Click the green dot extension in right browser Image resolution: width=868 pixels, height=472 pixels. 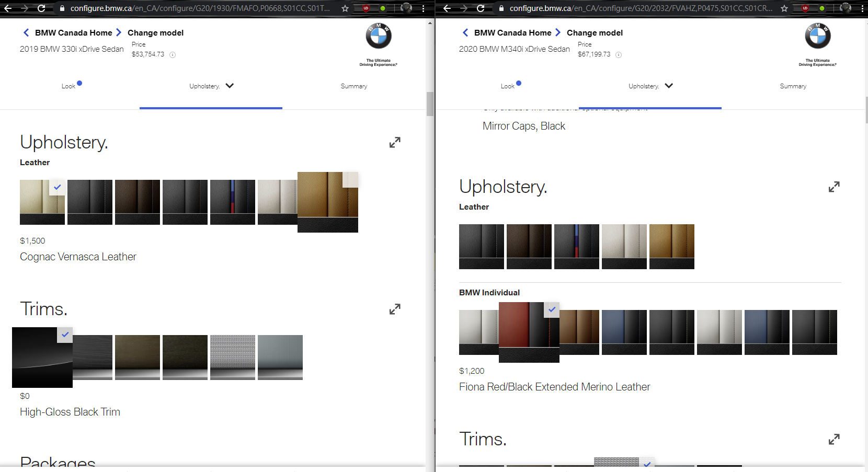822,8
